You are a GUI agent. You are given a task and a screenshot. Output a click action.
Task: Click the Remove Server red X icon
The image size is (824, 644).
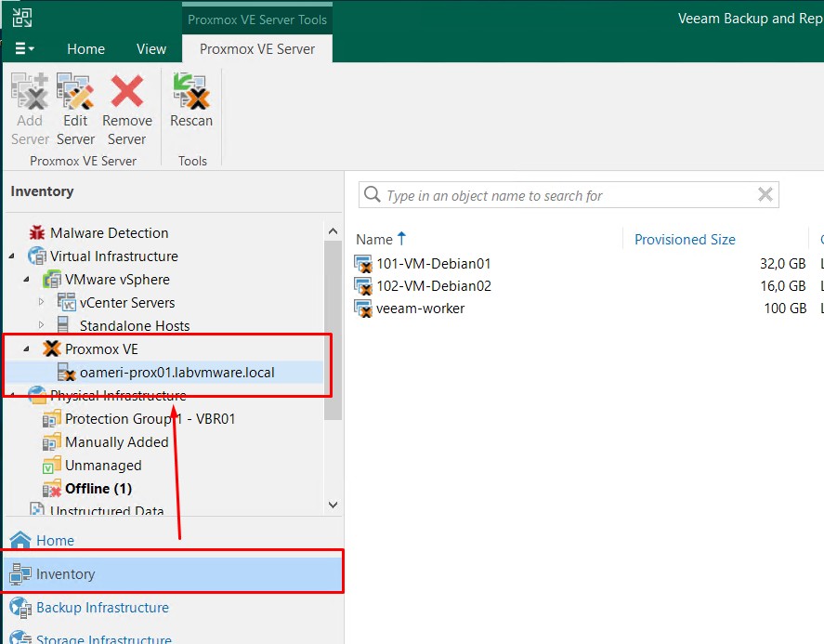(x=127, y=93)
